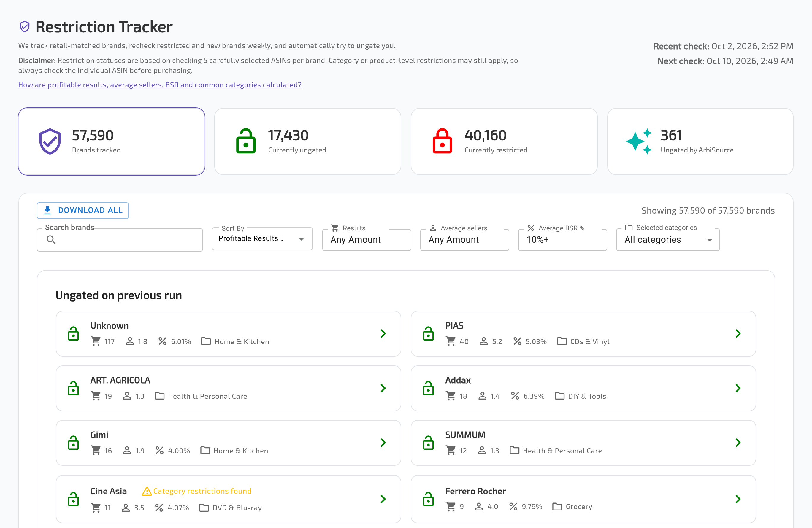
Task: Expand the Gimi card chevron
Action: click(383, 443)
